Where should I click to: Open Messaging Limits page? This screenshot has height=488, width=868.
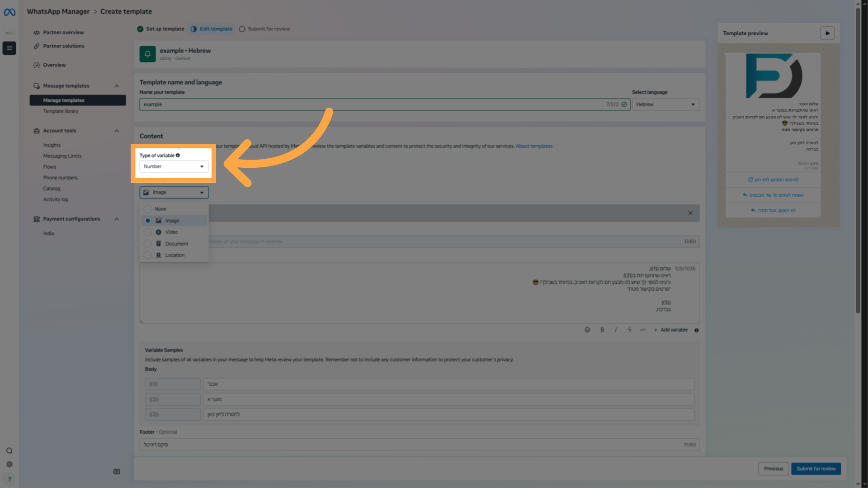pyautogui.click(x=62, y=156)
